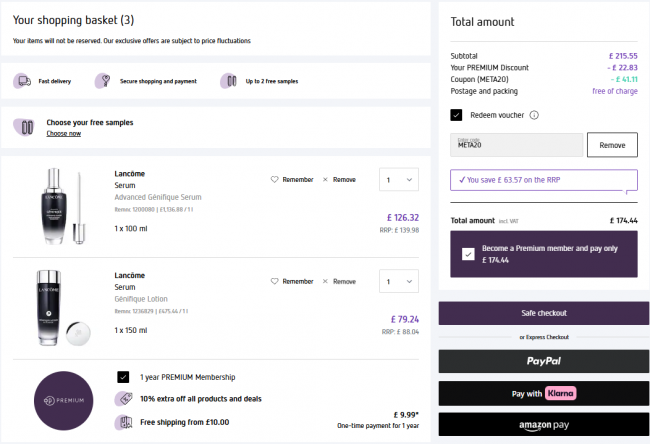Remove the META20 voucher code

click(612, 145)
